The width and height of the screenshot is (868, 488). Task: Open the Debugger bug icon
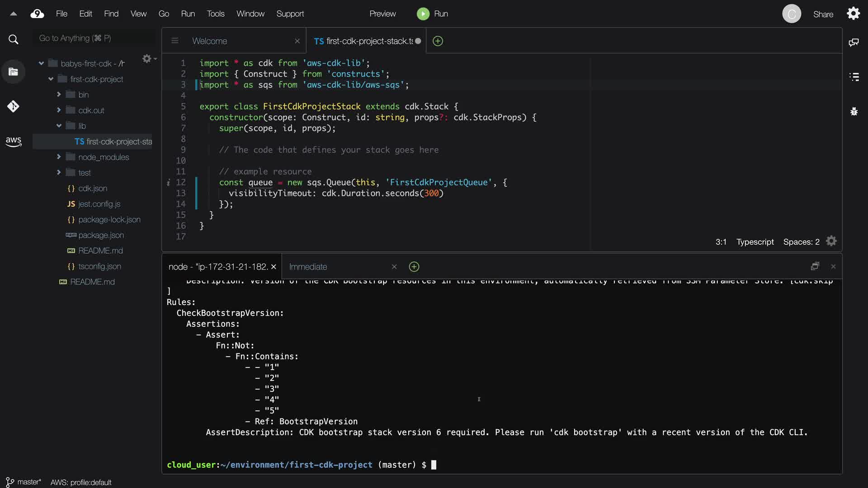[x=854, y=111]
